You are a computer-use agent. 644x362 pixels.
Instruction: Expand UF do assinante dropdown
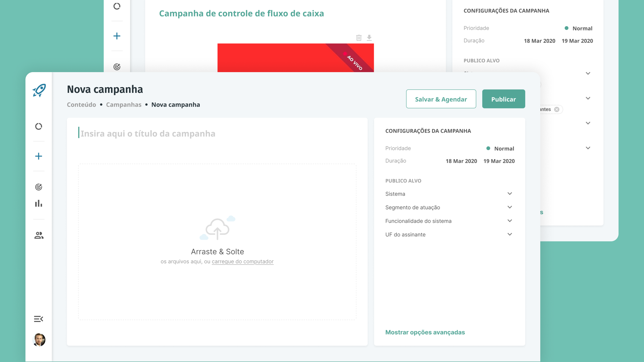(509, 234)
